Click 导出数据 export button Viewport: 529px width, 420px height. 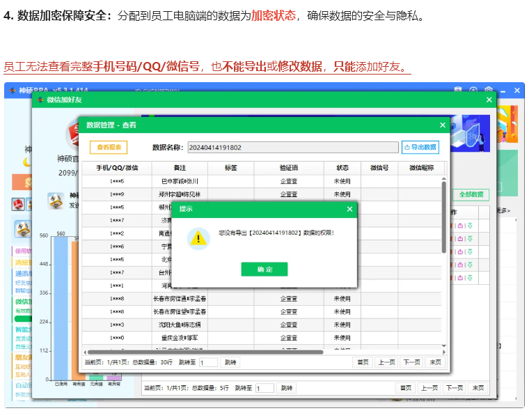(x=420, y=147)
